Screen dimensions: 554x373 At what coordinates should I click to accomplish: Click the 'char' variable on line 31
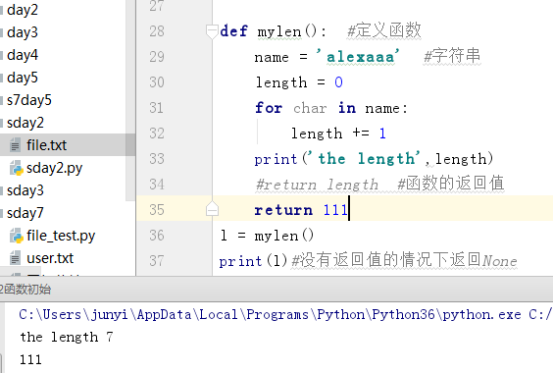click(310, 108)
